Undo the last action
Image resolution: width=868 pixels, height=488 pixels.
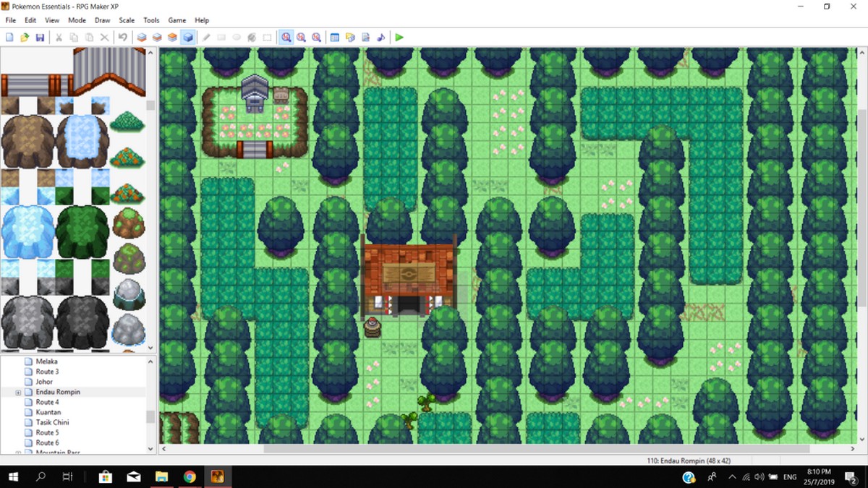click(x=123, y=37)
